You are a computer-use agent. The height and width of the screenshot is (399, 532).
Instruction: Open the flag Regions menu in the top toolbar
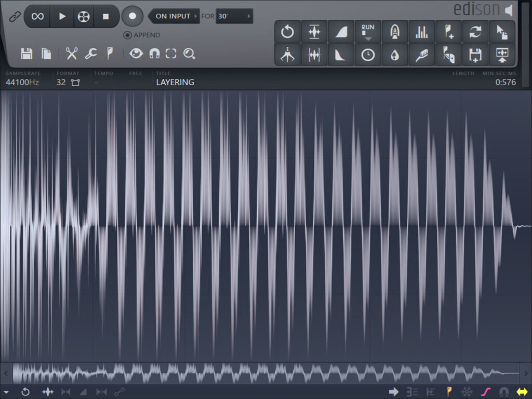pos(110,54)
